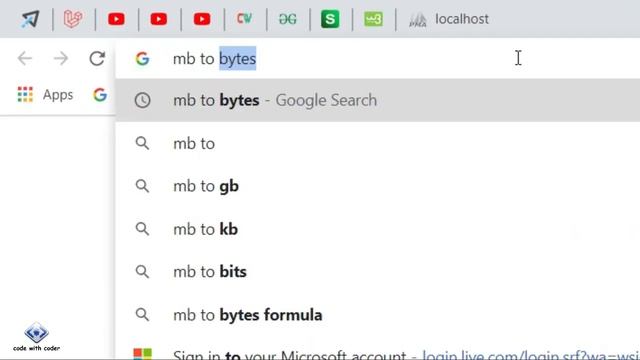The width and height of the screenshot is (640, 360).
Task: Click inside the address bar text
Action: 214,58
